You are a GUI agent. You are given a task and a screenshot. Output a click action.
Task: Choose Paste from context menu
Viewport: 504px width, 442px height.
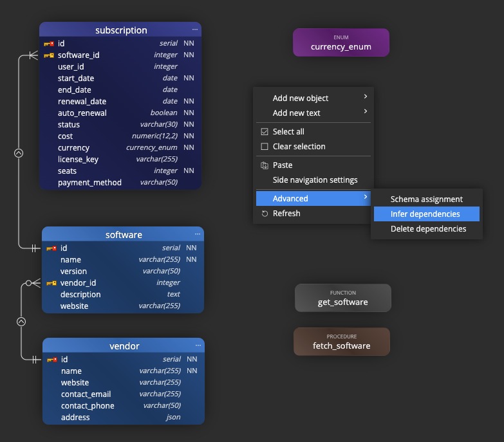click(x=313, y=165)
